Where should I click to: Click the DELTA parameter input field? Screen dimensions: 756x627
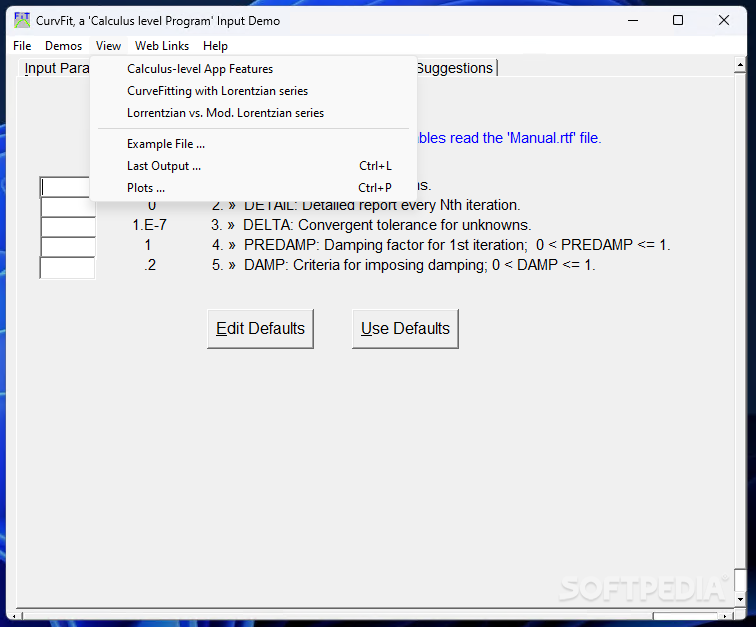point(68,227)
